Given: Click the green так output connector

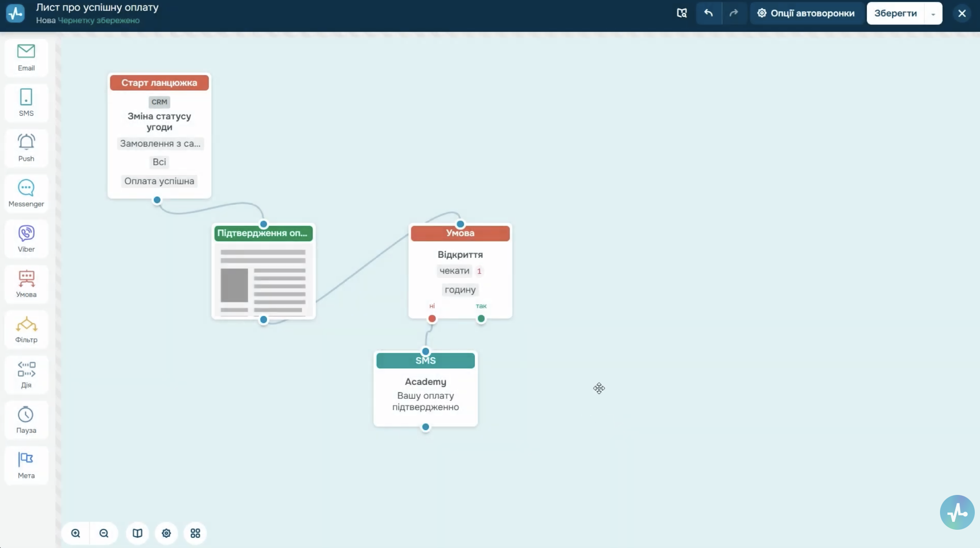Looking at the screenshot, I should [x=481, y=319].
